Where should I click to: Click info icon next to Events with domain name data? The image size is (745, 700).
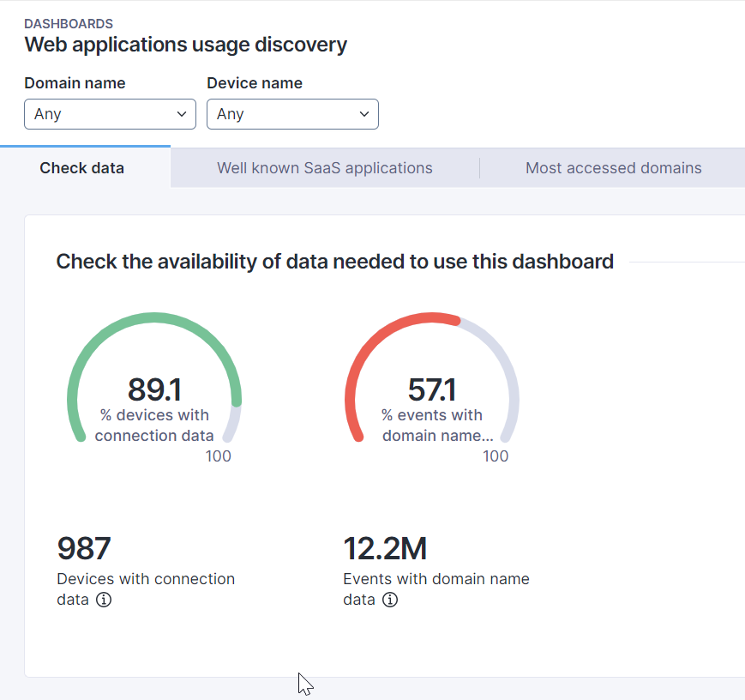coord(390,600)
